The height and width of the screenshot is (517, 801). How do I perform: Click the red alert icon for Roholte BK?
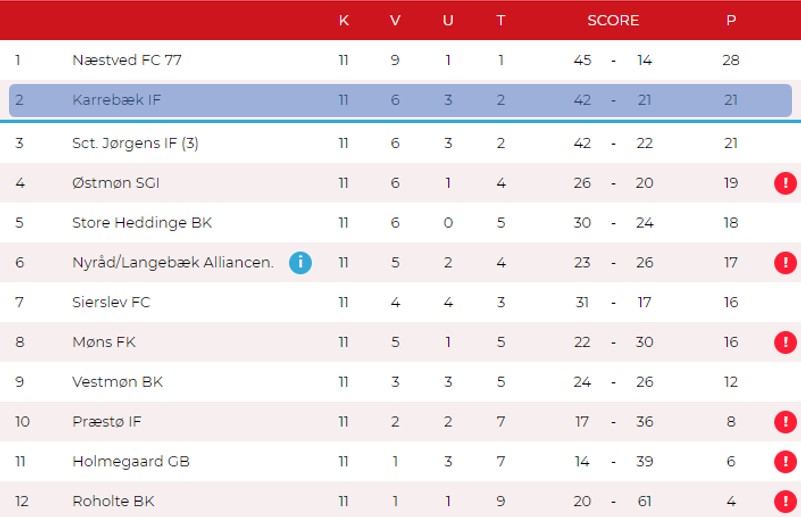(784, 502)
